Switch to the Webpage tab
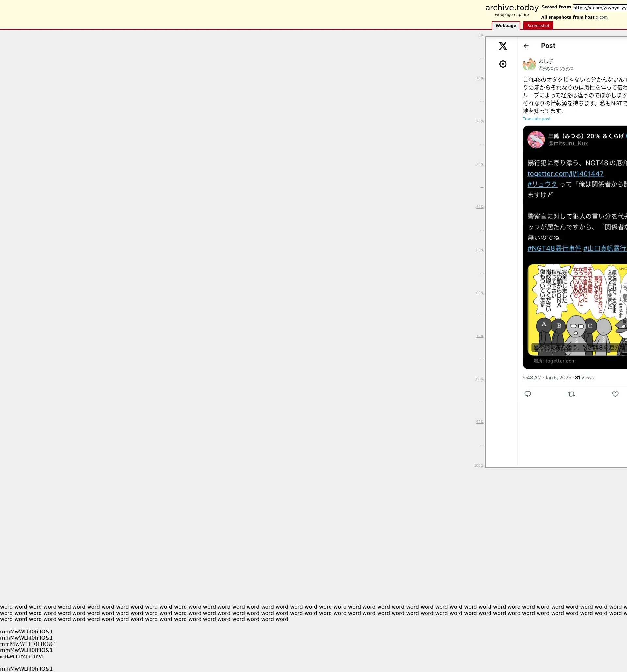Viewport: 627px width, 672px height. (x=506, y=26)
